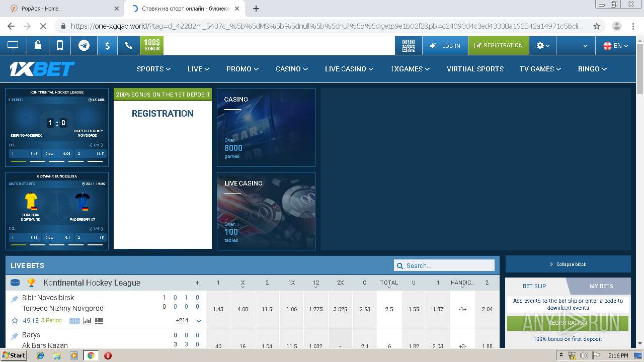Click the Windows Start button
This screenshot has width=644, height=362.
click(x=14, y=355)
